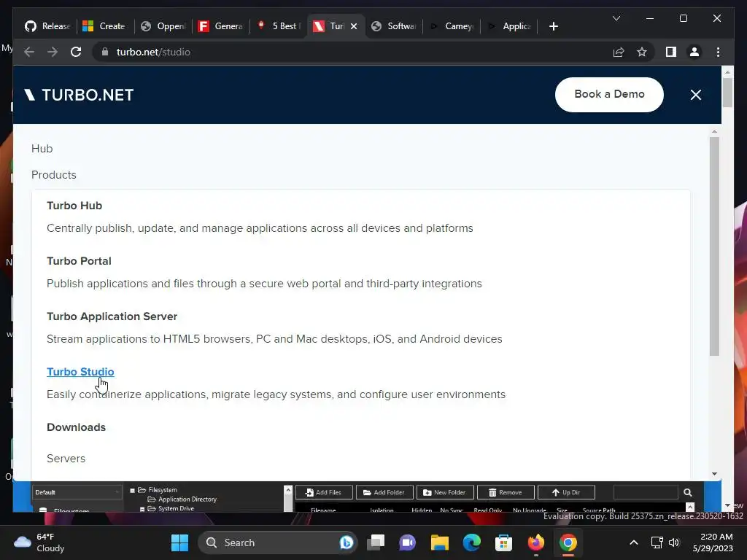
Task: Open the Turbo Hub product entry
Action: point(74,206)
